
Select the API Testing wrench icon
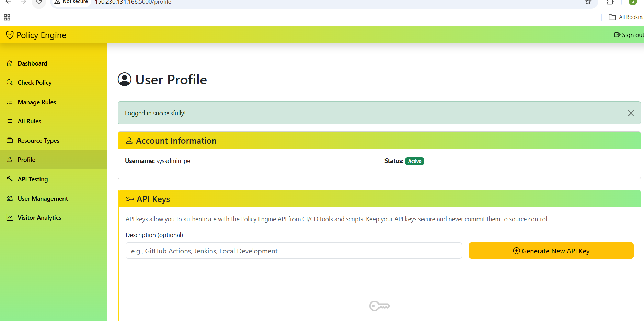9,179
